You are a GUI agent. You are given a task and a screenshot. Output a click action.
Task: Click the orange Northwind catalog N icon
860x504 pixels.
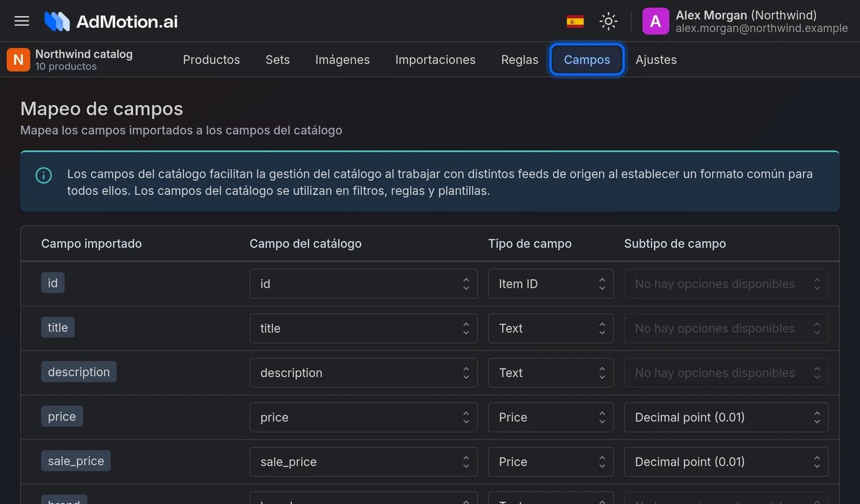18,60
